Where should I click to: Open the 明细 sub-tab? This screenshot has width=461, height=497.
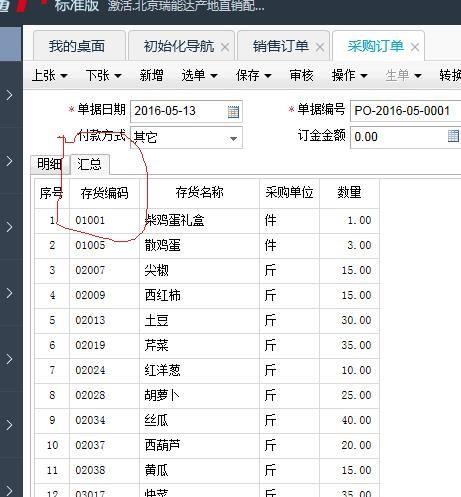click(x=49, y=164)
